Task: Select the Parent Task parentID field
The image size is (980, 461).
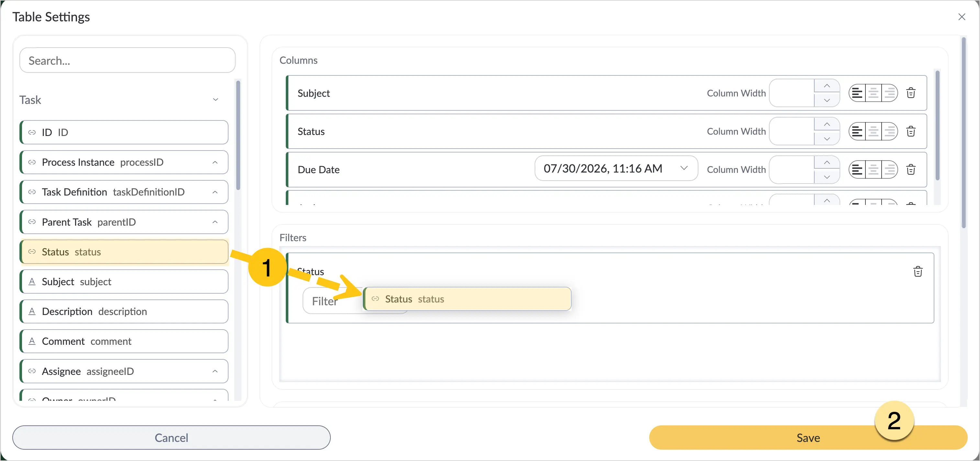Action: click(x=124, y=222)
